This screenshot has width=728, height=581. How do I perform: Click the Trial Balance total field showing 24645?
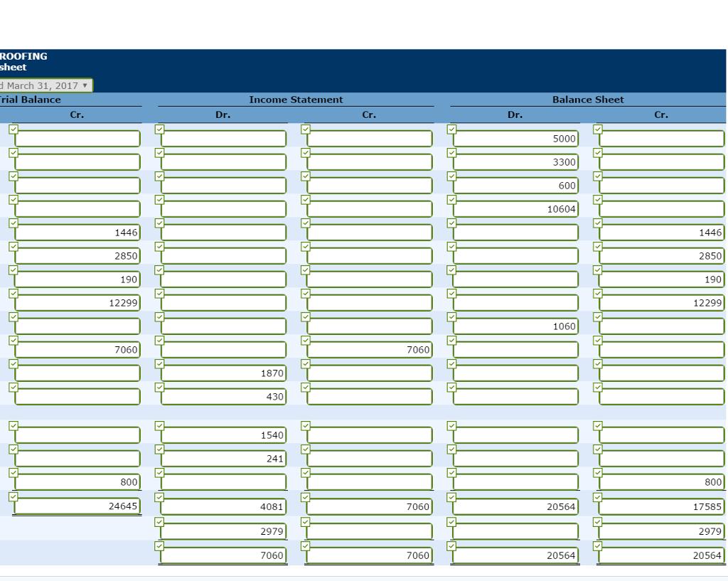click(x=77, y=507)
